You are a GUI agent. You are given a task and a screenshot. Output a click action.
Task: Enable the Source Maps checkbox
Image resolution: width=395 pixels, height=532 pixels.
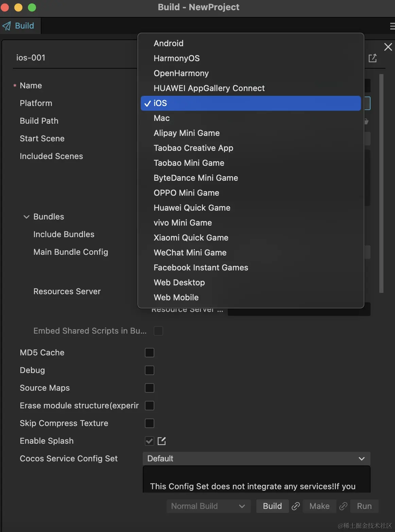click(x=150, y=388)
